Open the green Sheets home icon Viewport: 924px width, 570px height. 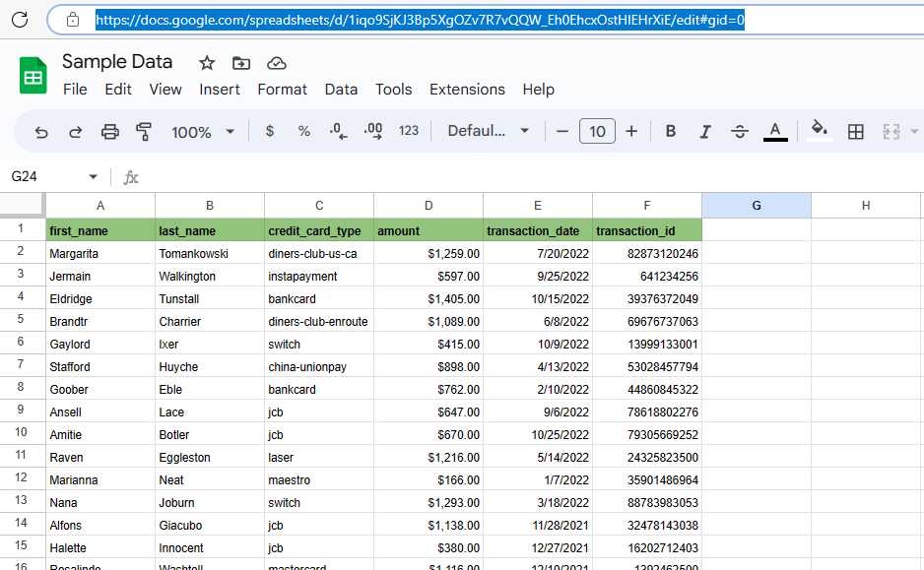click(33, 76)
